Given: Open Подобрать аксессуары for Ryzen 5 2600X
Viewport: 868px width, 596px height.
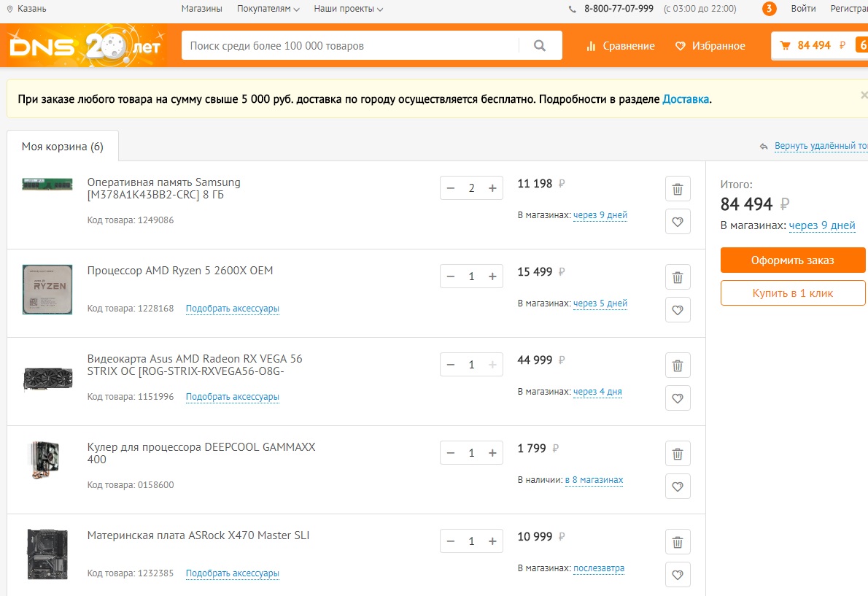Looking at the screenshot, I should click(x=233, y=309).
